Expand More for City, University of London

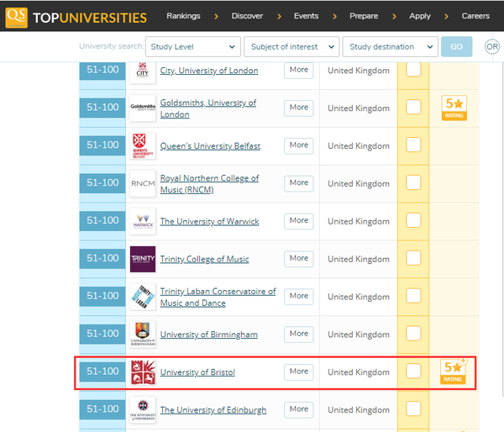click(299, 70)
